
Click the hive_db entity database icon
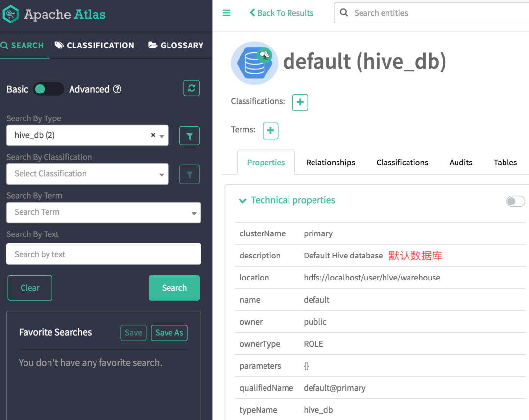tap(254, 63)
